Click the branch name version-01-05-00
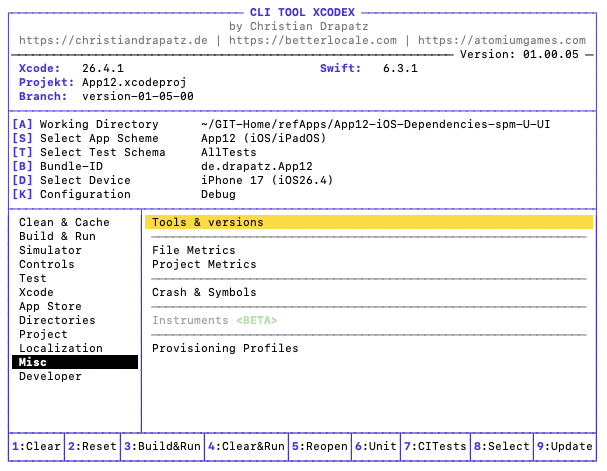 pos(138,96)
